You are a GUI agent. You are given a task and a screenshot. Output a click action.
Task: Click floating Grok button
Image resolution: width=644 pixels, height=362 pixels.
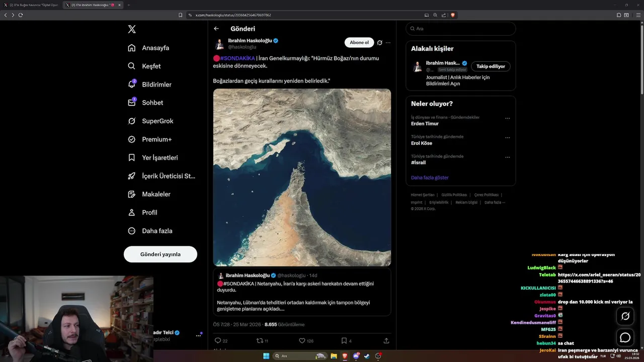pos(625,316)
